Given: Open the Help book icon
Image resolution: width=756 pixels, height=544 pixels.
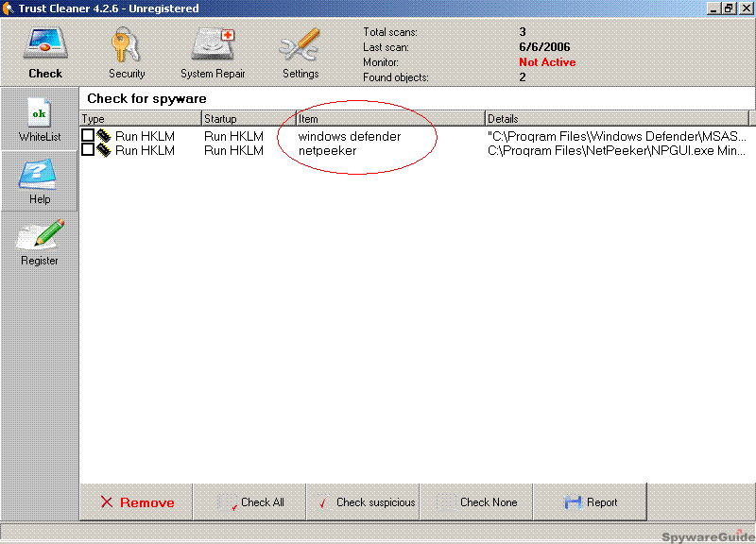Looking at the screenshot, I should click(38, 175).
